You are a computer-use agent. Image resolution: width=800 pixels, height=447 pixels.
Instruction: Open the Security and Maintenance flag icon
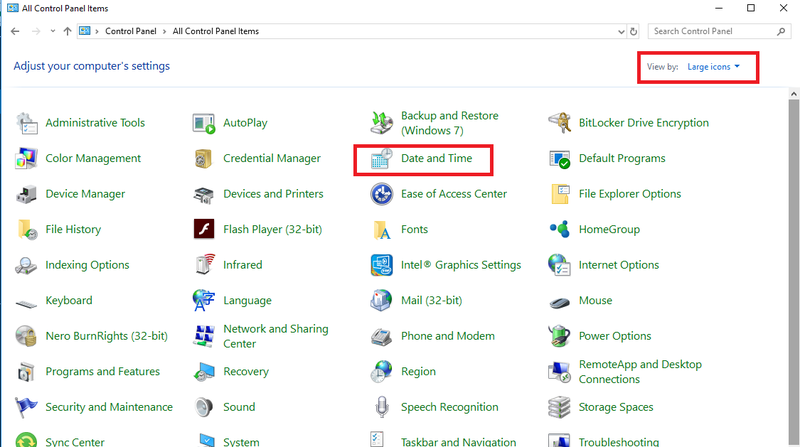26,407
